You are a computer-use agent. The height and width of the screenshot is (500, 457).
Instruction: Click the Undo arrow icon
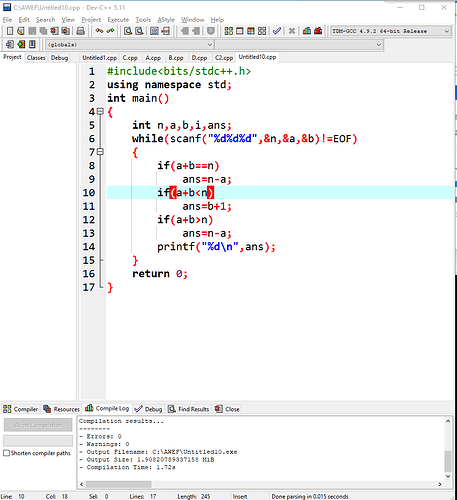pos(99,31)
